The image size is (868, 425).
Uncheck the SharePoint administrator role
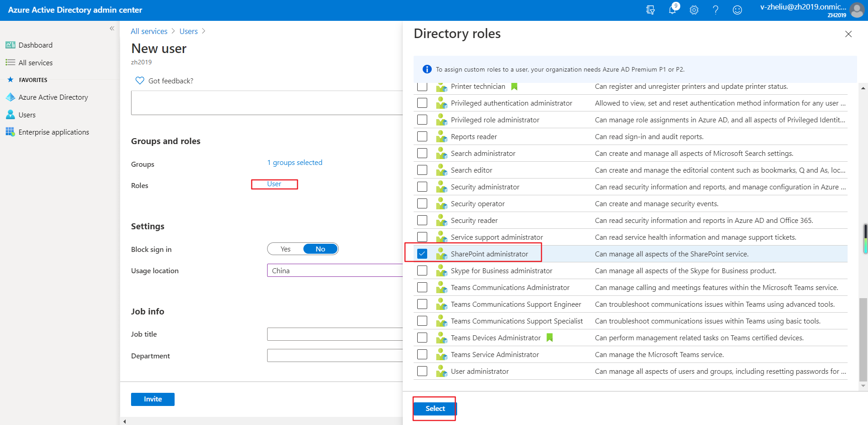pyautogui.click(x=422, y=253)
